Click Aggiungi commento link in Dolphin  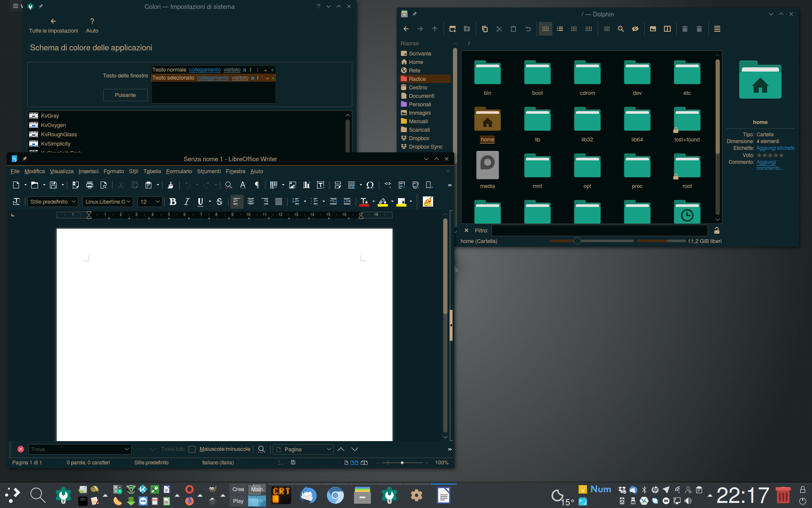pyautogui.click(x=770, y=165)
